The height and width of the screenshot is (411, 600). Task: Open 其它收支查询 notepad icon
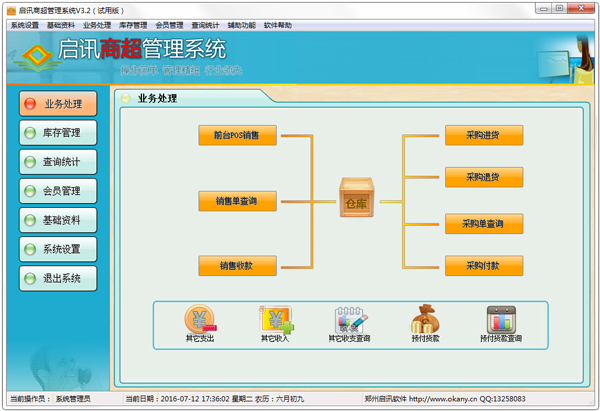(350, 320)
